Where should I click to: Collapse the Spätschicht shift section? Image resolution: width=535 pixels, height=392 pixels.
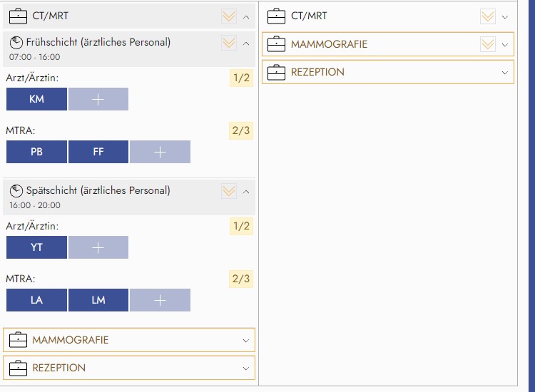246,191
